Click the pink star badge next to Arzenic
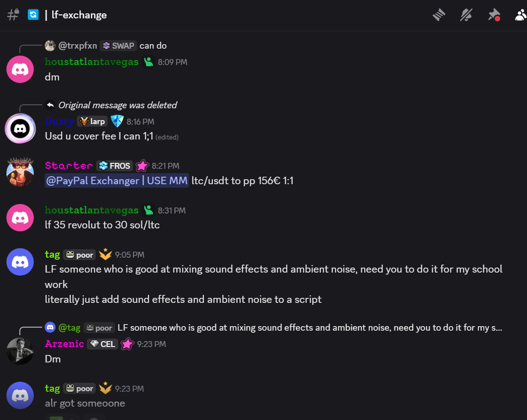This screenshot has height=420, width=527. (129, 344)
